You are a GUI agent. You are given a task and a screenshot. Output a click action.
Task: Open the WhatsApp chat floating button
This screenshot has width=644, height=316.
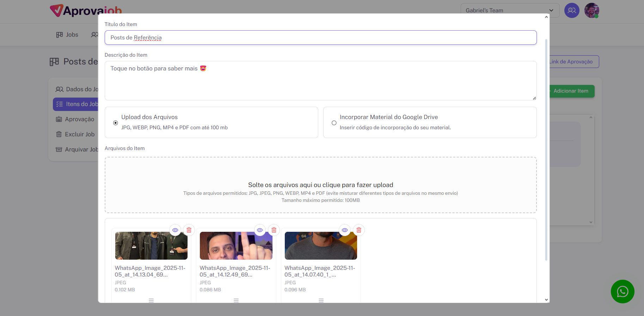(x=622, y=291)
